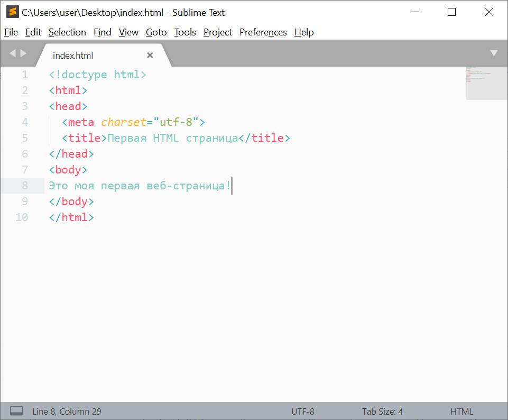Click the Line 8, Column 29 status text
This screenshot has width=508, height=420.
tap(67, 412)
